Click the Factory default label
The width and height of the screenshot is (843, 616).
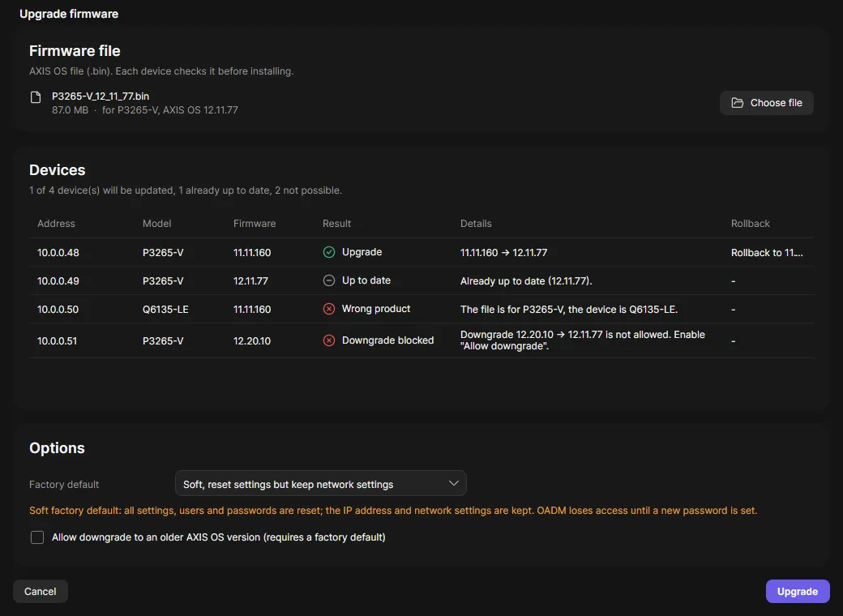coord(64,485)
